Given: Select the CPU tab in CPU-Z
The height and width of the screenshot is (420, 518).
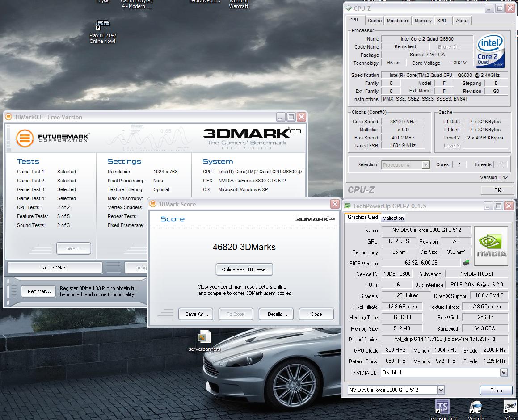Looking at the screenshot, I should coord(354,20).
